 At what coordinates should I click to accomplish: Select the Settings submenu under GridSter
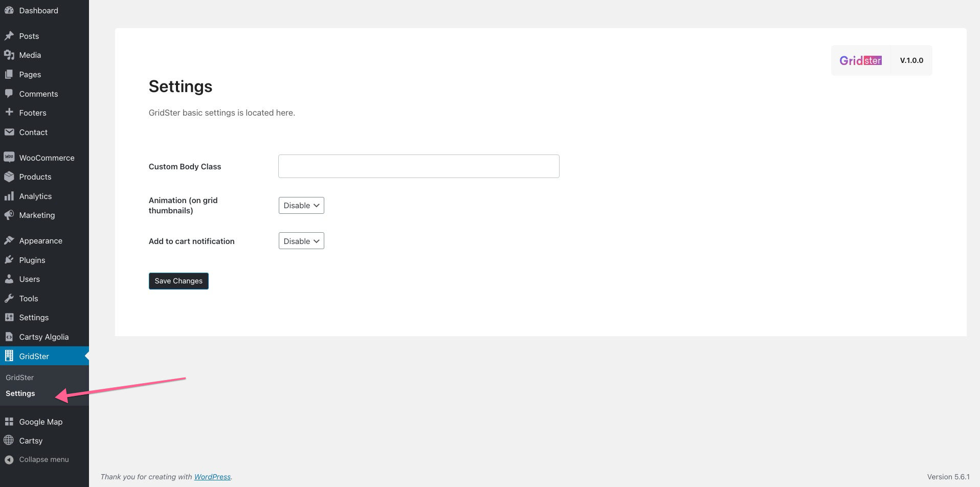pos(20,393)
